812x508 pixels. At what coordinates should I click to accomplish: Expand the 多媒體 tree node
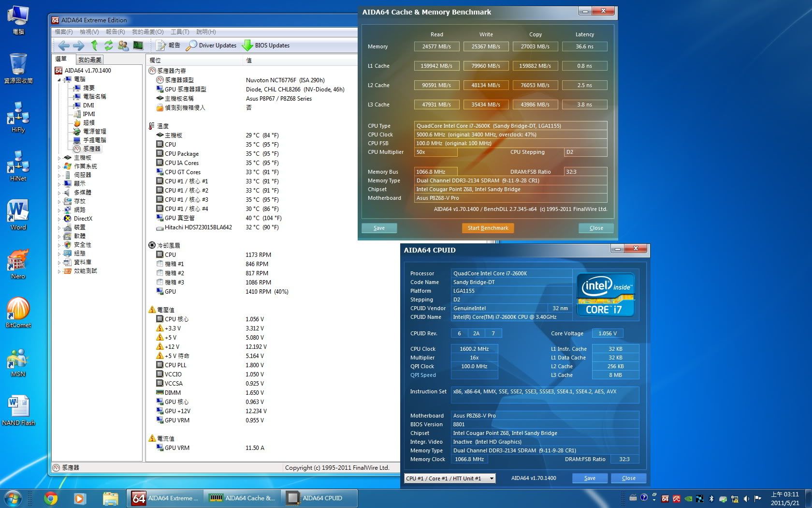coord(59,193)
